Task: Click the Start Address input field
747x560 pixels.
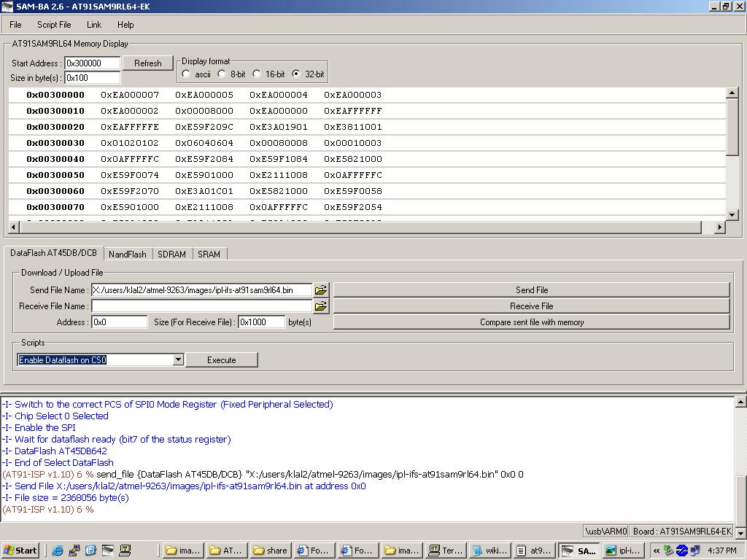Action: pyautogui.click(x=93, y=63)
